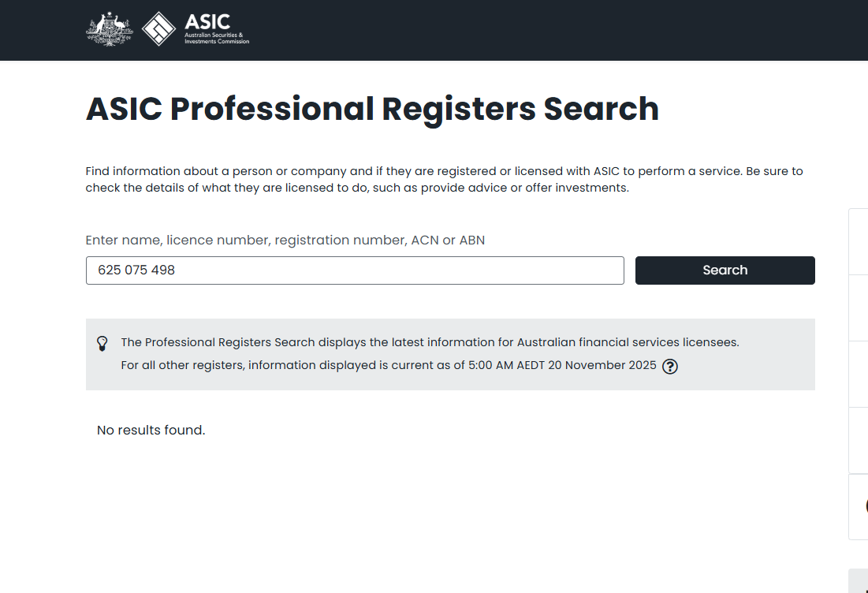
Task: Click the ASIC wordmark in the header
Action: click(x=207, y=21)
